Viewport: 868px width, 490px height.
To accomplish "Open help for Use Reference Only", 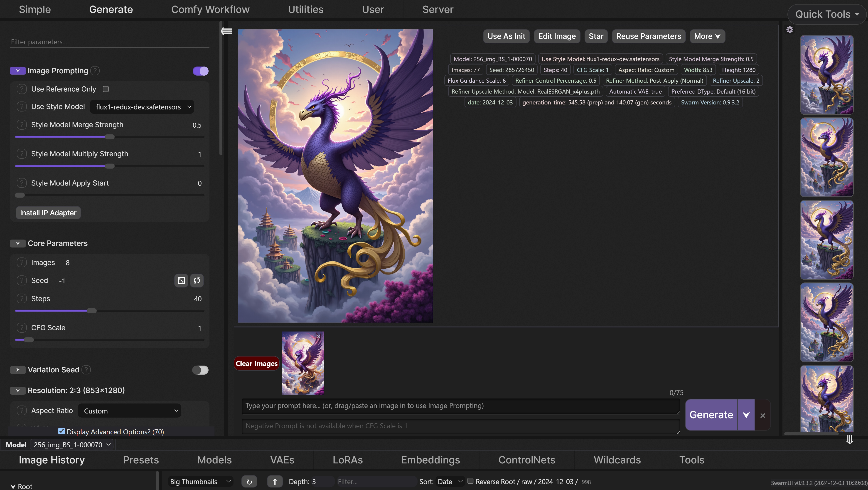I will 22,89.
